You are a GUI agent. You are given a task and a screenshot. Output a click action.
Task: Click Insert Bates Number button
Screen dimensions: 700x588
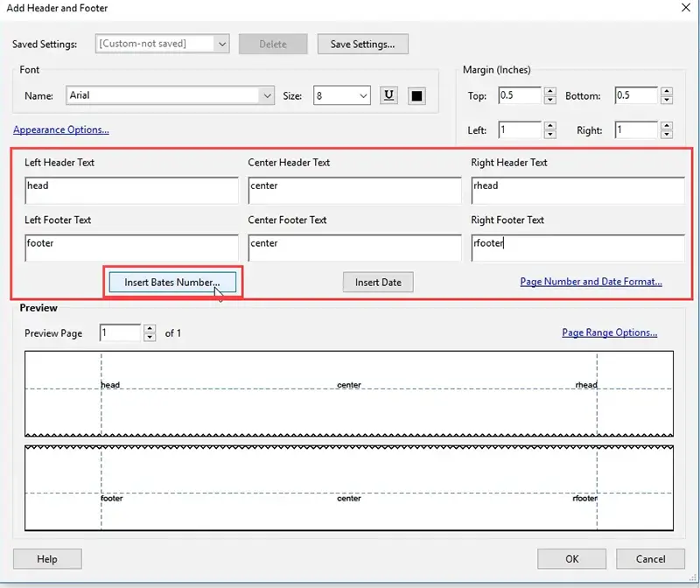[x=172, y=282]
